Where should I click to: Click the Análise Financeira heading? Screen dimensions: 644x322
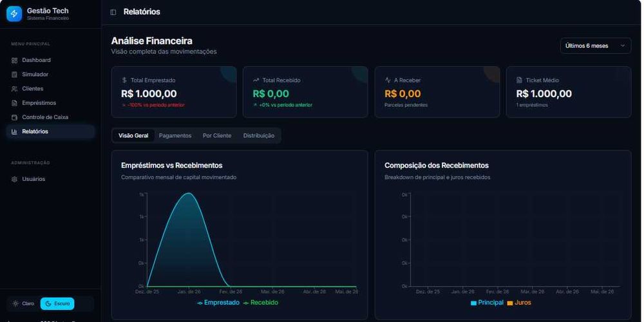tap(151, 41)
